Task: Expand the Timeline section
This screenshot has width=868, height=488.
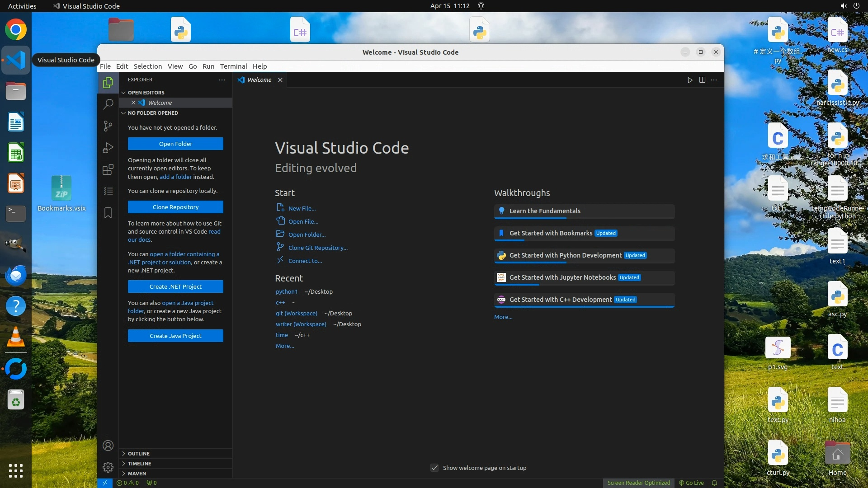Action: (139, 463)
